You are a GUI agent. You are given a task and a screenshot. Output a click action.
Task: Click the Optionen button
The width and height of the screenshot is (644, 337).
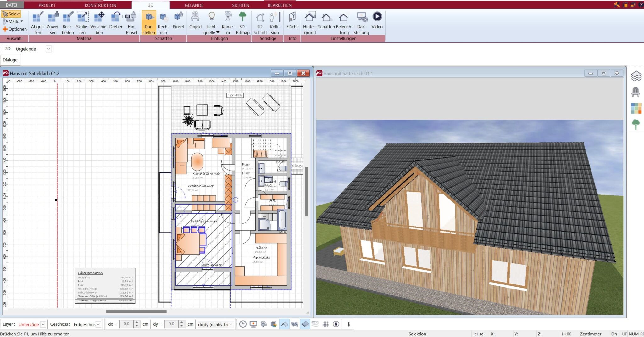pyautogui.click(x=14, y=29)
